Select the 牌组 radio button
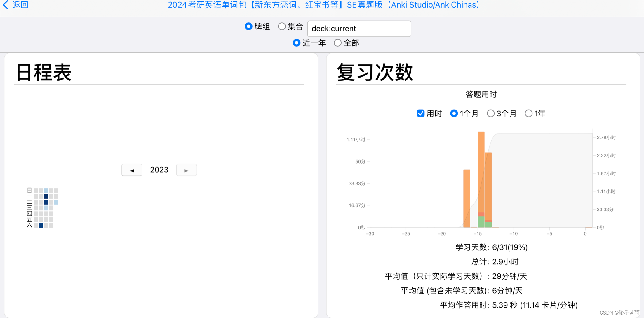This screenshot has width=644, height=318. 248,27
